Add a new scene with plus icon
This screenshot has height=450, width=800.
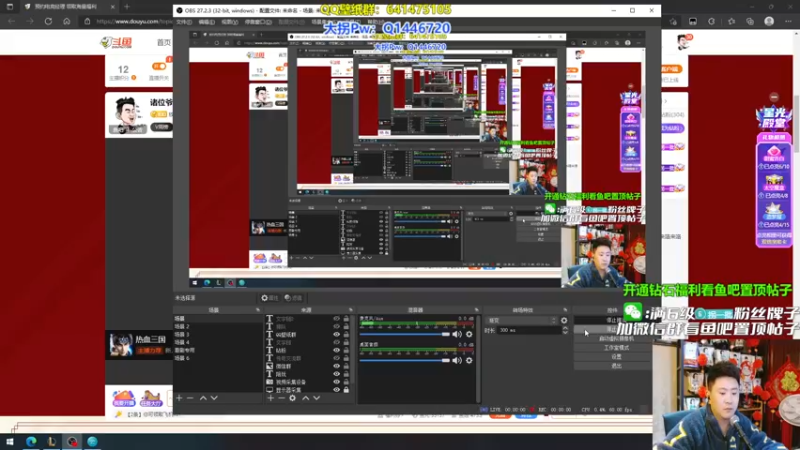pos(179,398)
